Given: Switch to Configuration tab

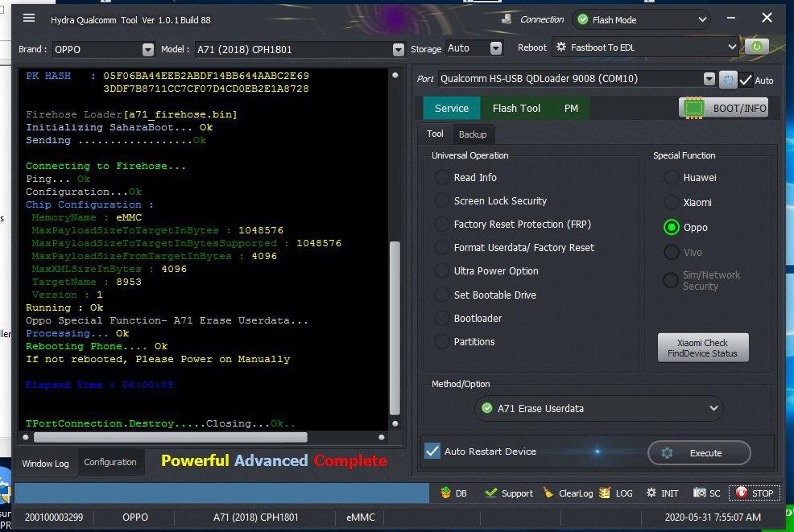Looking at the screenshot, I should 110,462.
